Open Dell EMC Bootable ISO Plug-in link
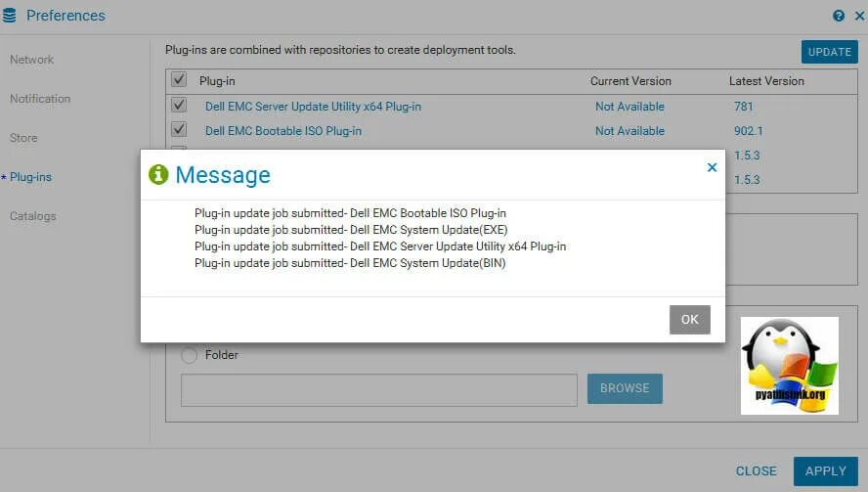 tap(282, 131)
